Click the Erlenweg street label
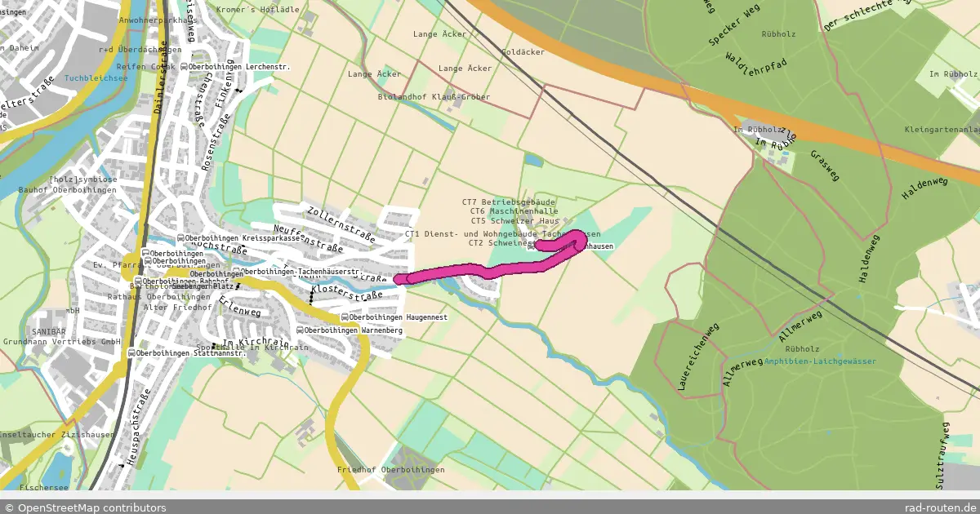The height and width of the screenshot is (514, 980). 240,308
